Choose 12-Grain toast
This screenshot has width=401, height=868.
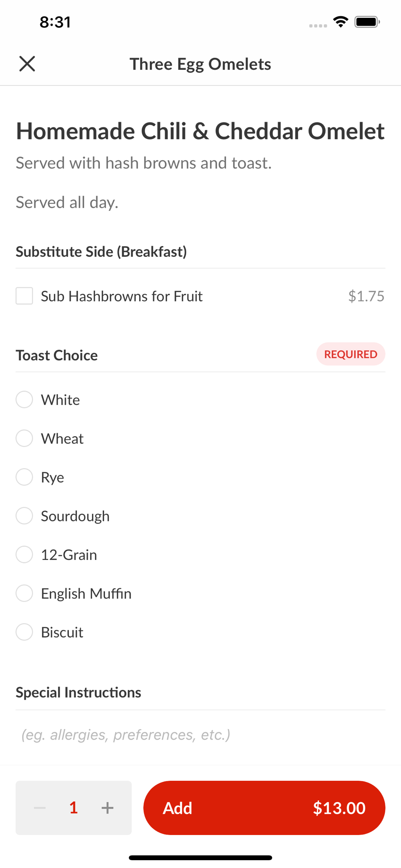pos(24,555)
